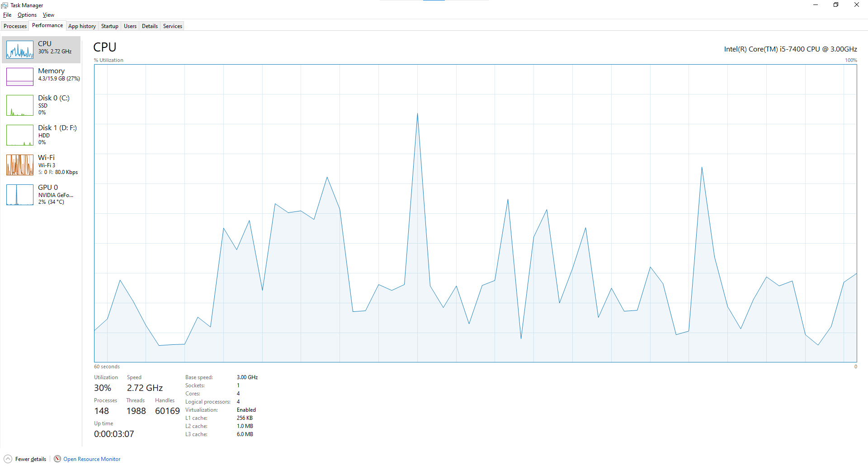Screen dimensions: 868x470
Task: Switch to the App history tab
Action: point(82,26)
